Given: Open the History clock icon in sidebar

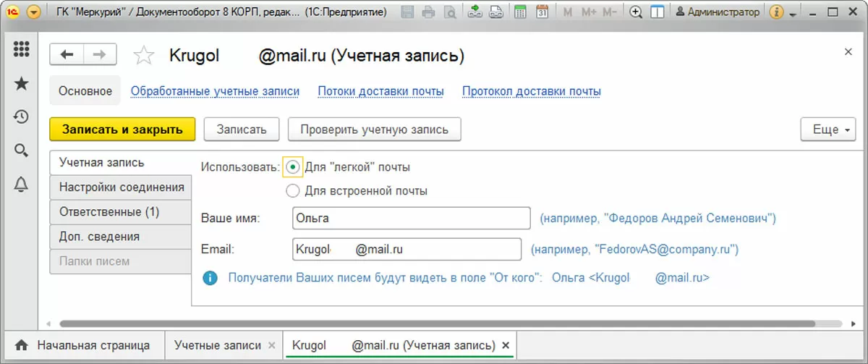Looking at the screenshot, I should (x=21, y=117).
